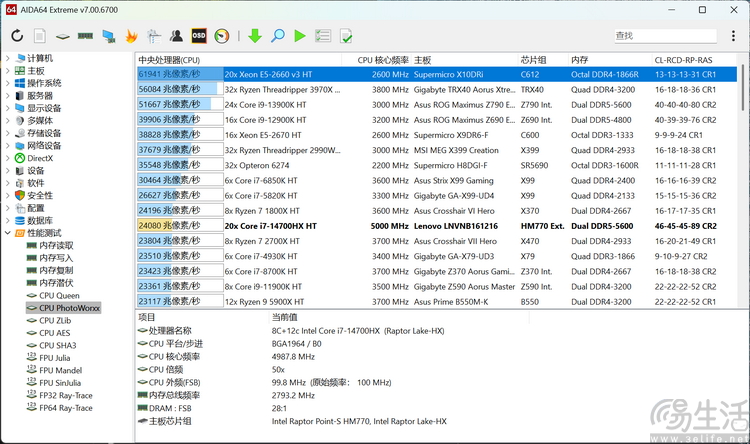The image size is (750, 444).
Task: Click the Refresh toolbar icon
Action: point(17,36)
